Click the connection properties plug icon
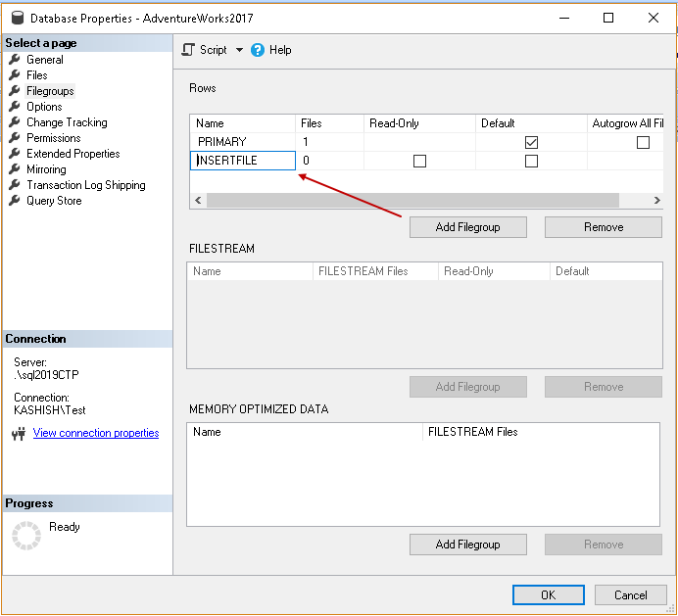 point(19,434)
